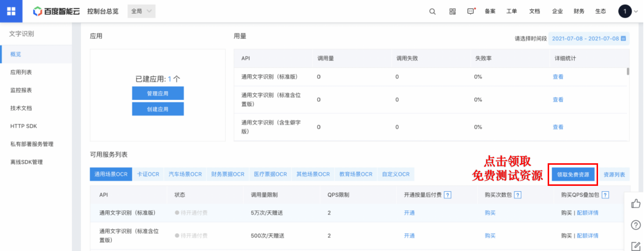Open 生态 in top navigation
This screenshot has height=251, width=644.
(601, 11)
